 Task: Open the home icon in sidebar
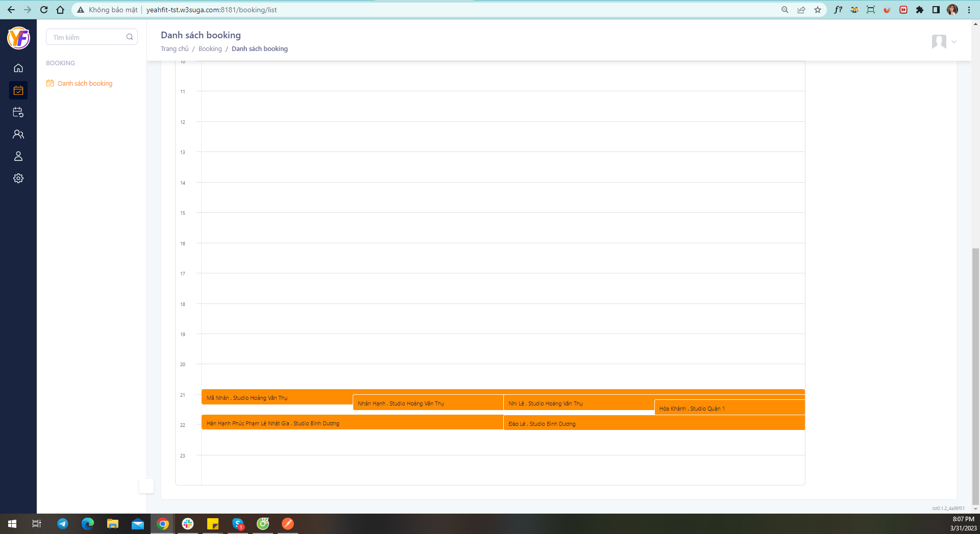pos(18,68)
